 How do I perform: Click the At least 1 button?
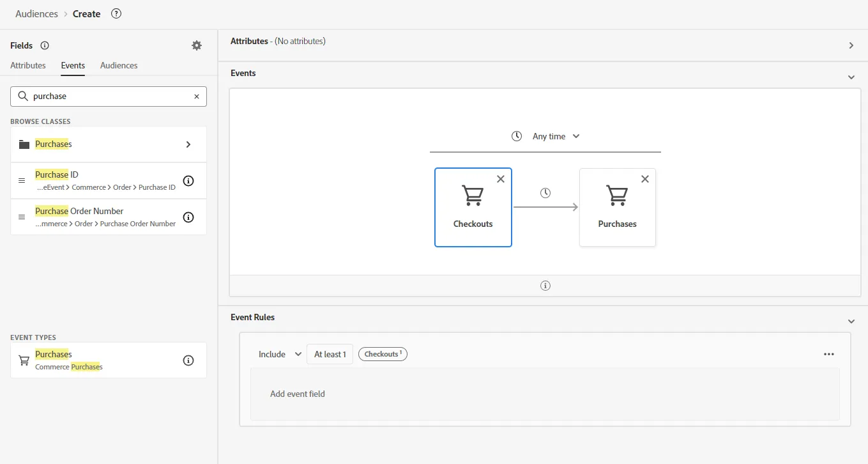[330, 354]
